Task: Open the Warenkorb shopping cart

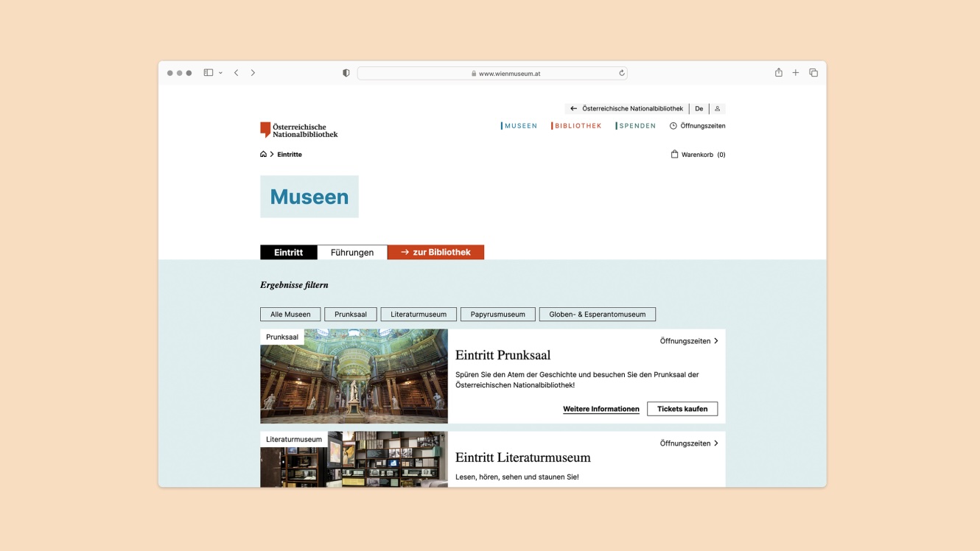Action: coord(698,155)
